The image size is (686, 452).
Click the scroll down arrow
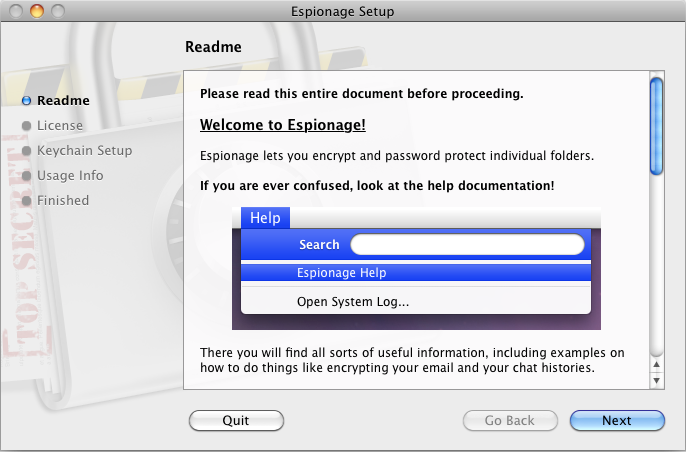656,381
